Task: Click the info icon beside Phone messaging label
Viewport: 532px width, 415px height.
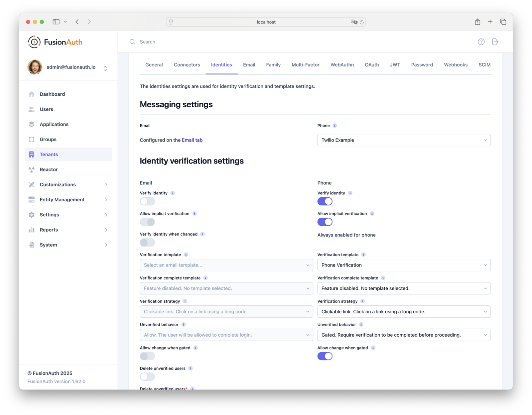Action: 335,126
